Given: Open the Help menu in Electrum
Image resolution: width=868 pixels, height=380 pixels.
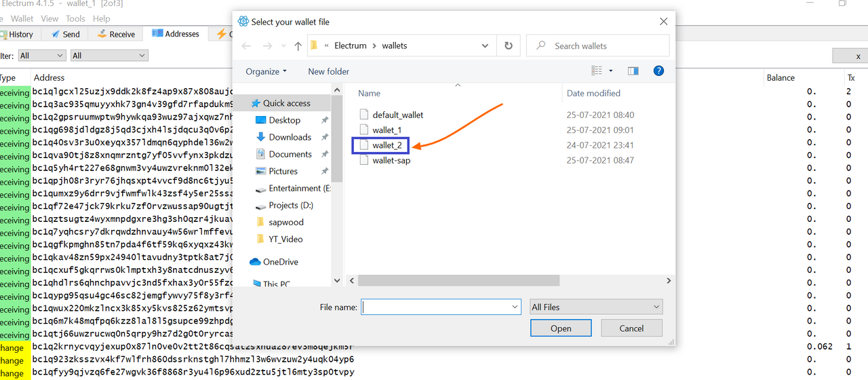Looking at the screenshot, I should coord(102,19).
